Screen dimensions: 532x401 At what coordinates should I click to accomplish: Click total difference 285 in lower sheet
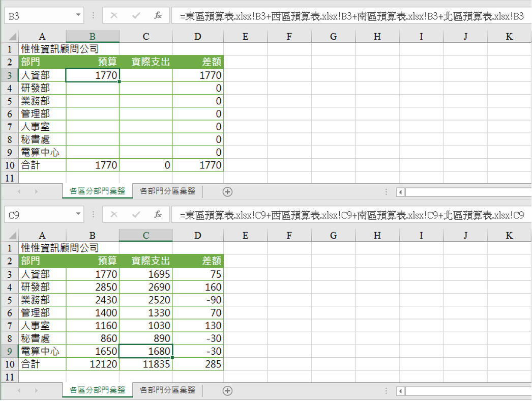pos(198,364)
